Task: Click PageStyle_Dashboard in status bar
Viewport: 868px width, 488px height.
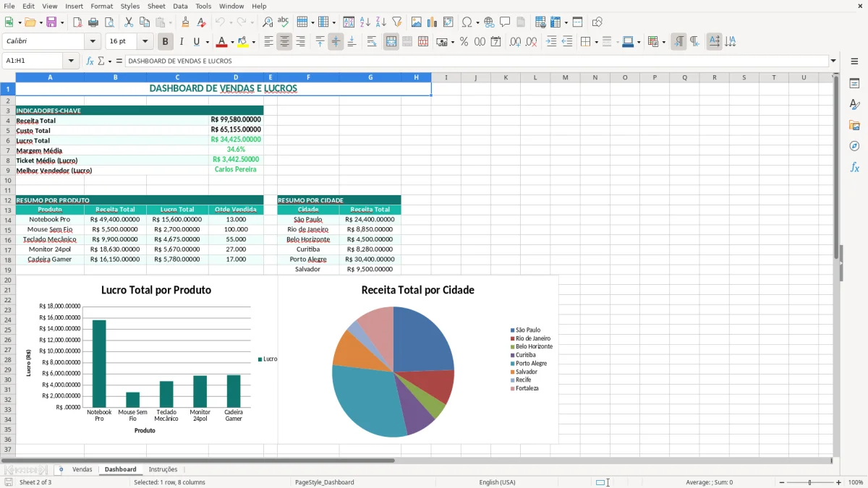Action: pos(324,482)
